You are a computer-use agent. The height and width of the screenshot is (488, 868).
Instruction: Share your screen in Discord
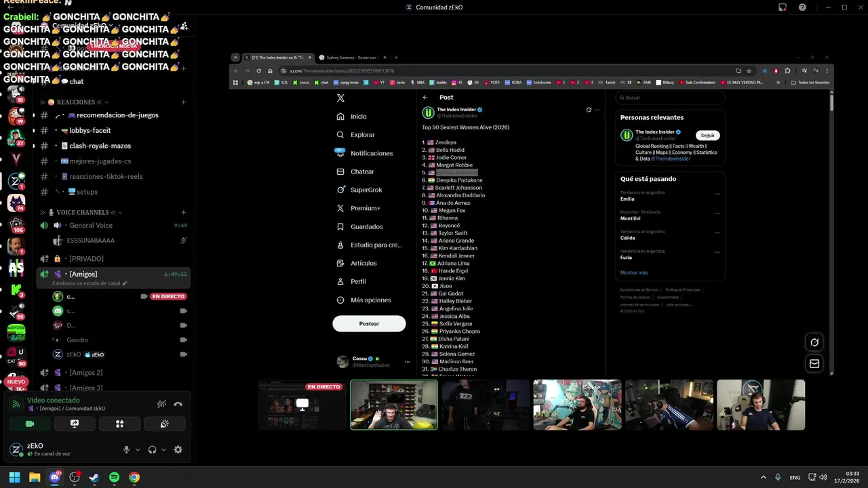[75, 424]
